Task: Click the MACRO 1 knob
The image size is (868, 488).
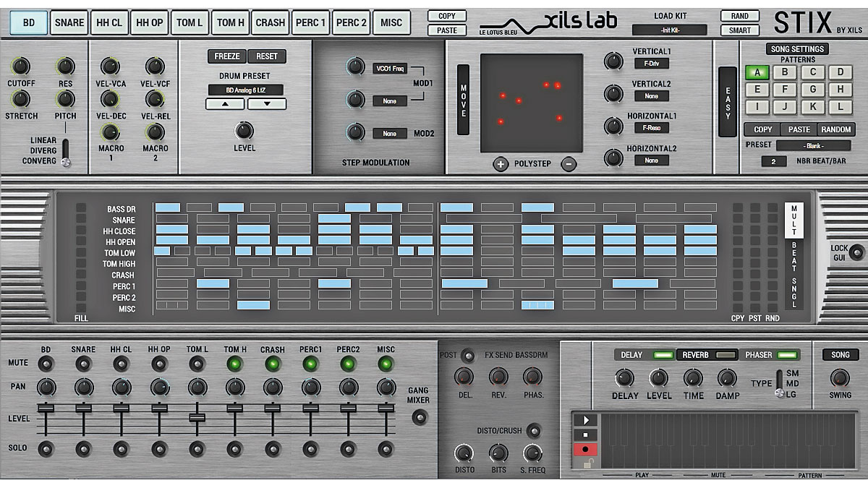Action: pyautogui.click(x=110, y=132)
